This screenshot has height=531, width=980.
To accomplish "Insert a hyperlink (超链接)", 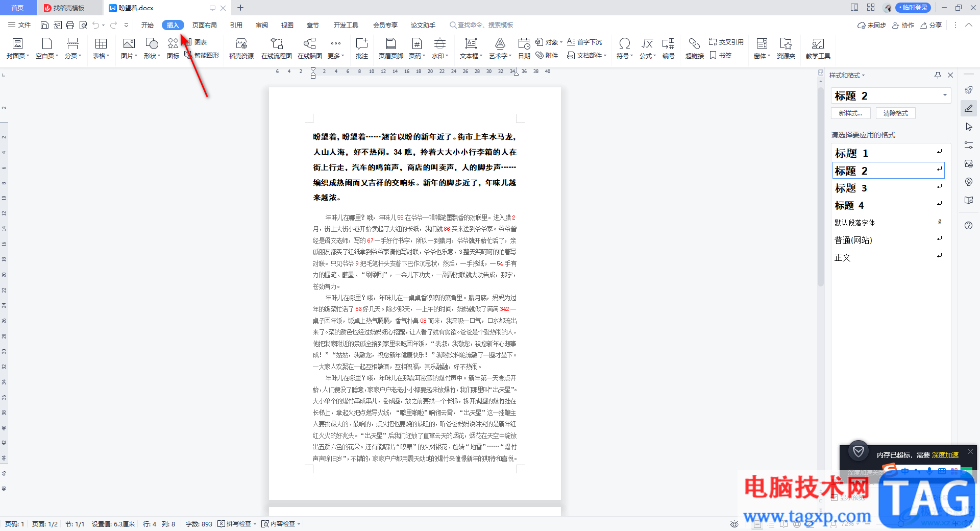I will tap(695, 49).
